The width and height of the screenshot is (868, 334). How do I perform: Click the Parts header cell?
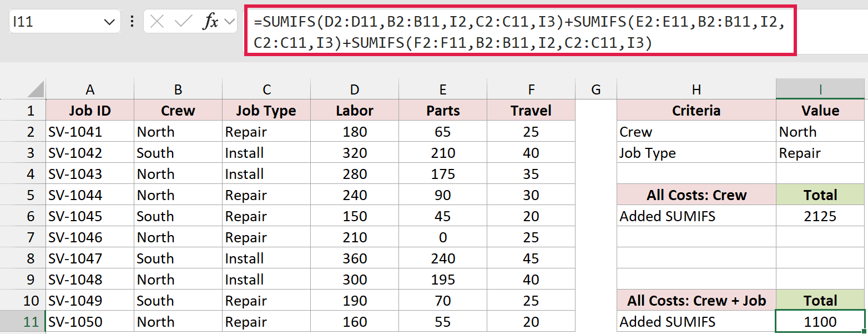pyautogui.click(x=443, y=111)
